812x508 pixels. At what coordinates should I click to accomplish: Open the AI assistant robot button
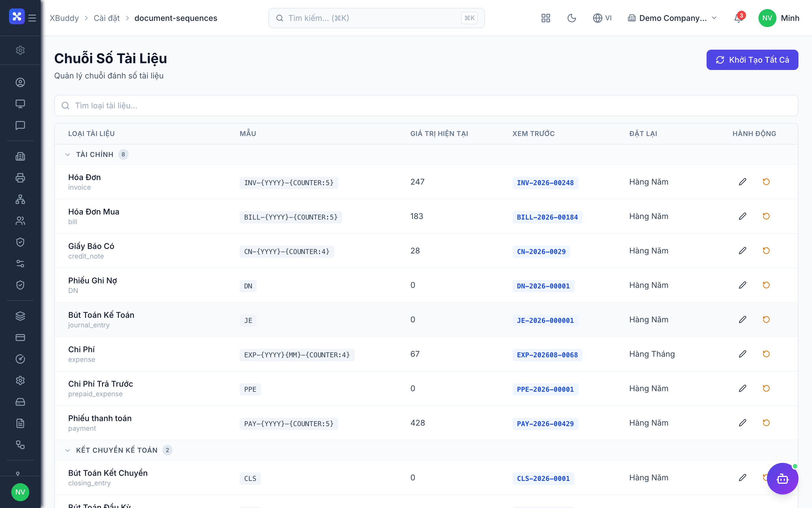tap(782, 479)
